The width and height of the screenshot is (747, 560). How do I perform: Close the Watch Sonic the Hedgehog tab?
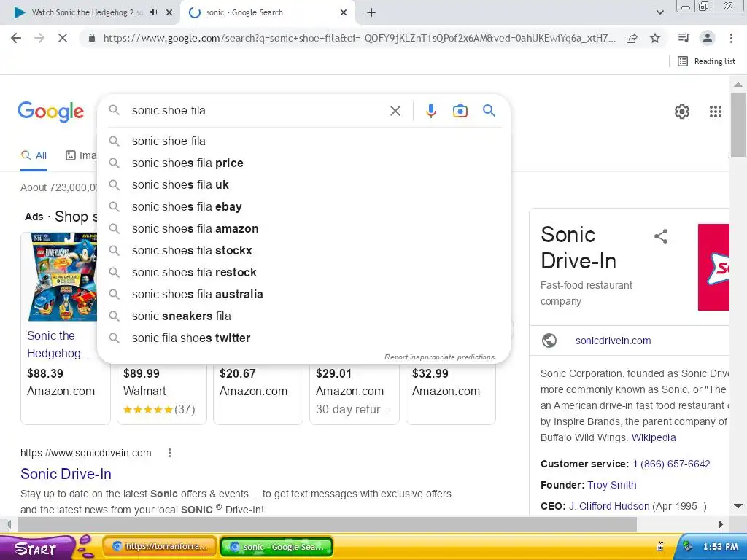tap(169, 12)
